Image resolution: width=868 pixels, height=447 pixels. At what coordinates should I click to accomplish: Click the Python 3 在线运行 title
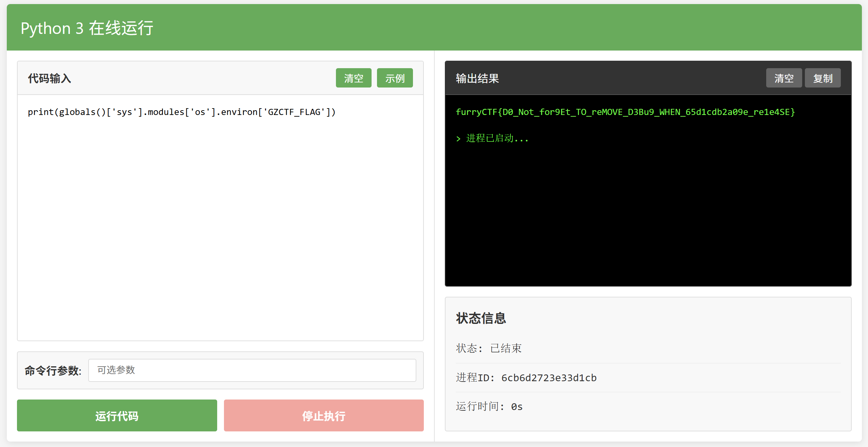87,28
